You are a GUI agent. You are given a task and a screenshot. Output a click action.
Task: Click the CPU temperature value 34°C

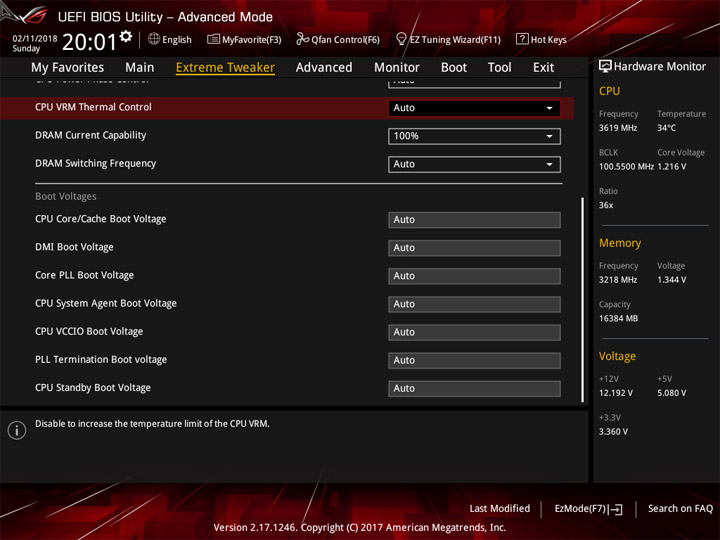coord(666,128)
